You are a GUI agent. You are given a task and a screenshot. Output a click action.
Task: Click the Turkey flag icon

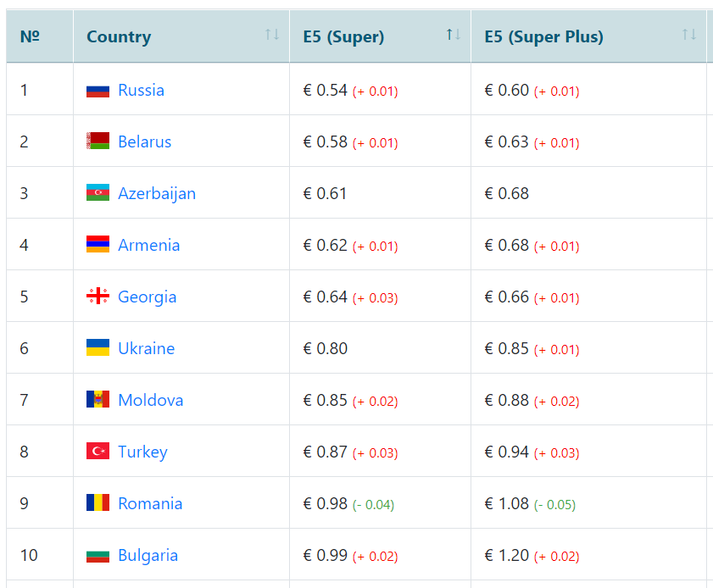(x=97, y=452)
